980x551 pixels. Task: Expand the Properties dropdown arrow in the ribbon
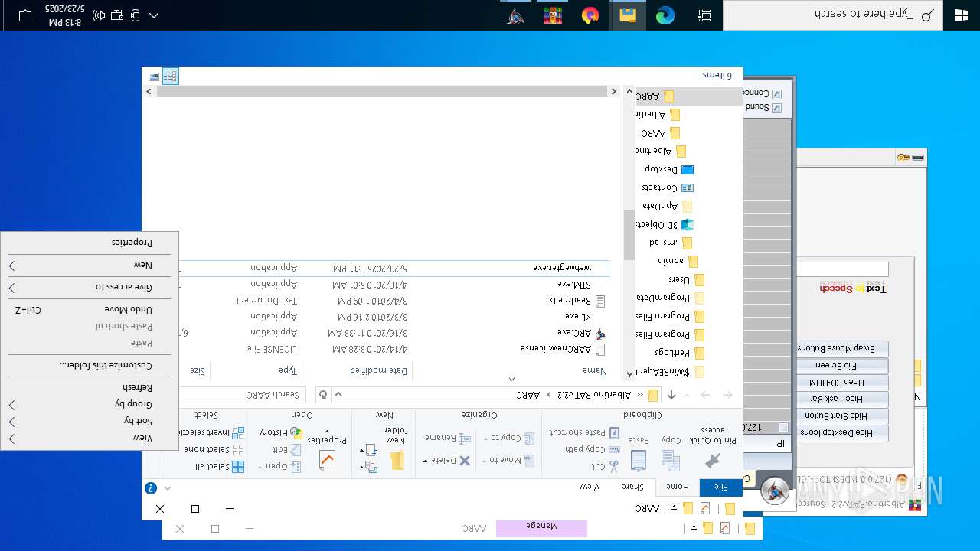327,432
